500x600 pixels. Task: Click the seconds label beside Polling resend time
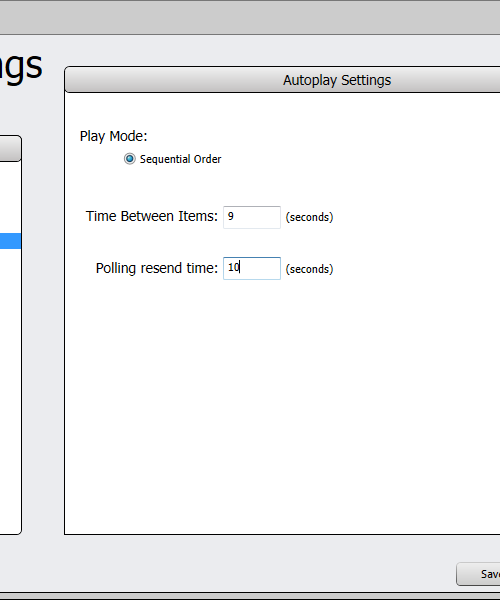[309, 269]
